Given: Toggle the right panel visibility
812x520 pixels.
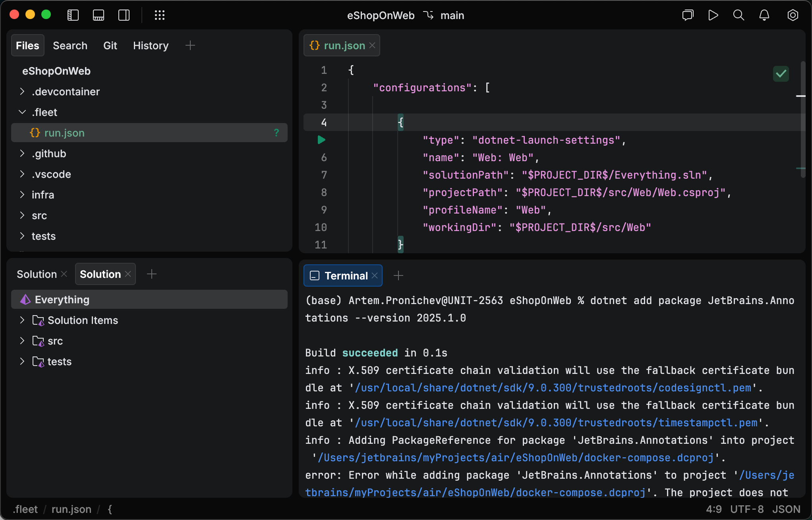Looking at the screenshot, I should [124, 15].
